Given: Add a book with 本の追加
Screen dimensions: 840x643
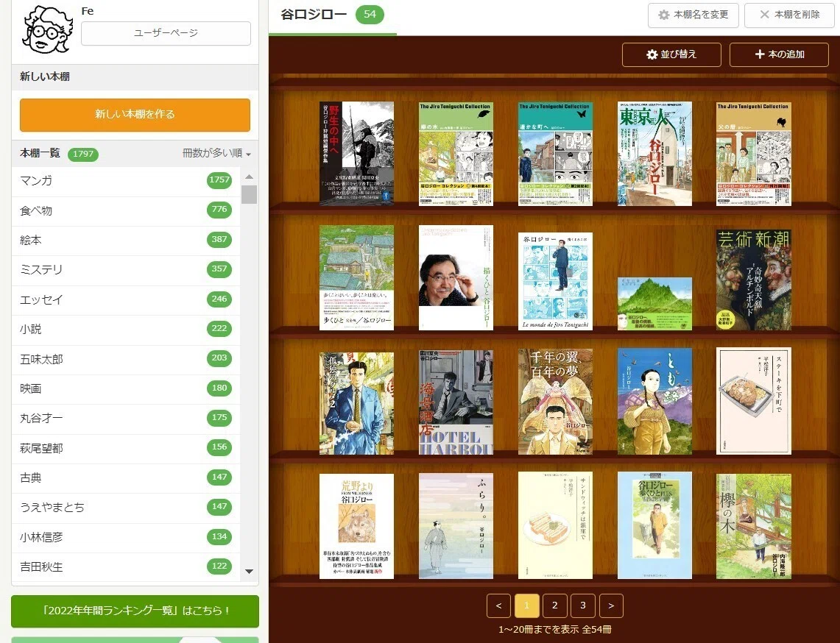Looking at the screenshot, I should [779, 54].
